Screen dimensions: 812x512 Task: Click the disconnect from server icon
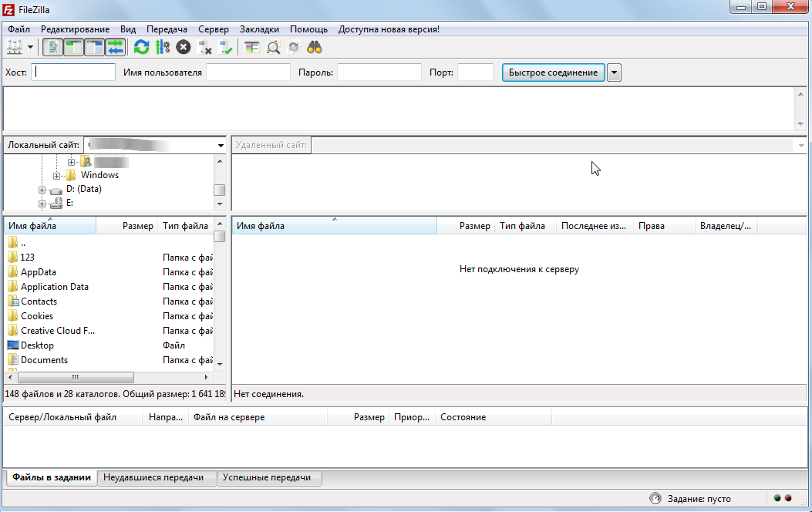[x=204, y=47]
